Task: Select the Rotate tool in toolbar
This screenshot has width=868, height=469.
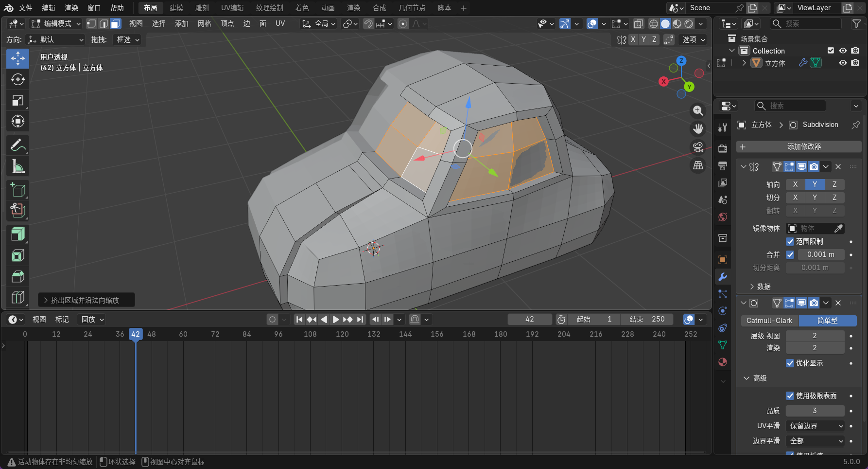Action: coord(17,79)
